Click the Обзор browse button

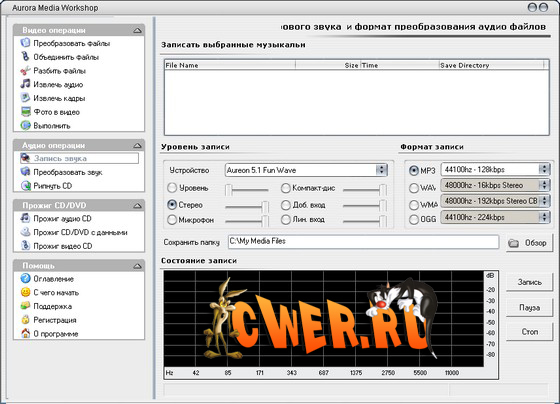tap(529, 243)
